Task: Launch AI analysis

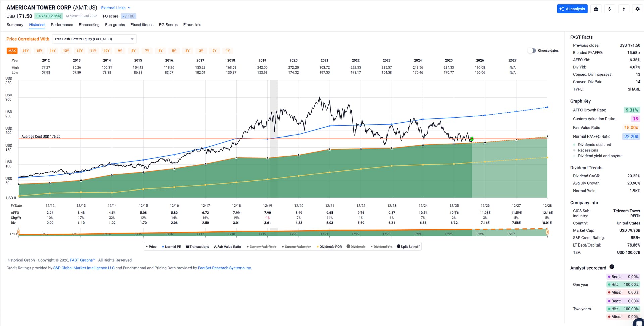Action: click(572, 9)
